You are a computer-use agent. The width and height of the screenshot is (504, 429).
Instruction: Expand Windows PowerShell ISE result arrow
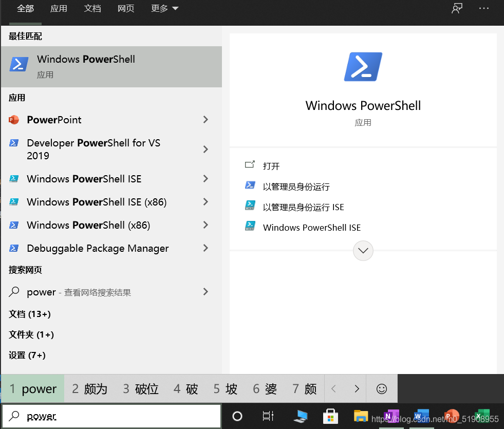(x=206, y=179)
